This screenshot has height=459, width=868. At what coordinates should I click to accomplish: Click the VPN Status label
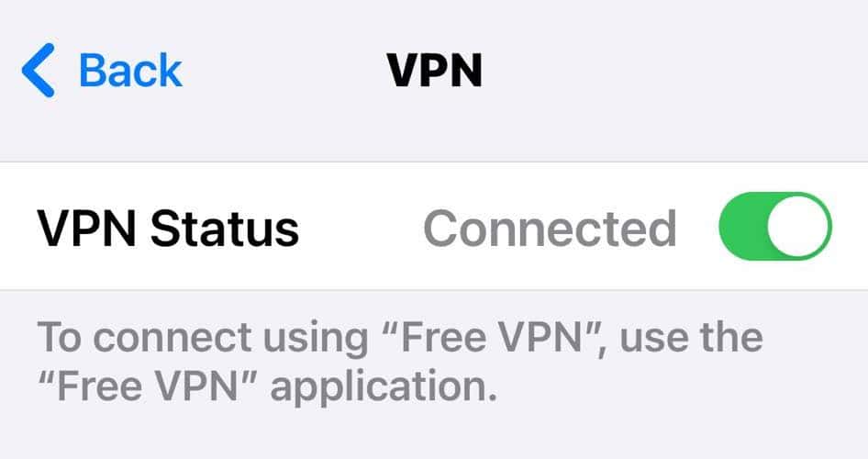click(x=168, y=228)
